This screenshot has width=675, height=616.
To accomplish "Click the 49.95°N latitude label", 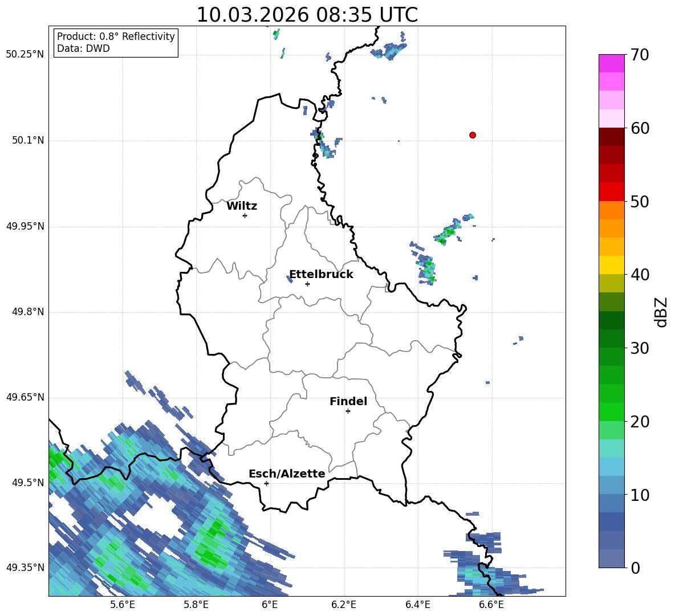I will 25,226.
